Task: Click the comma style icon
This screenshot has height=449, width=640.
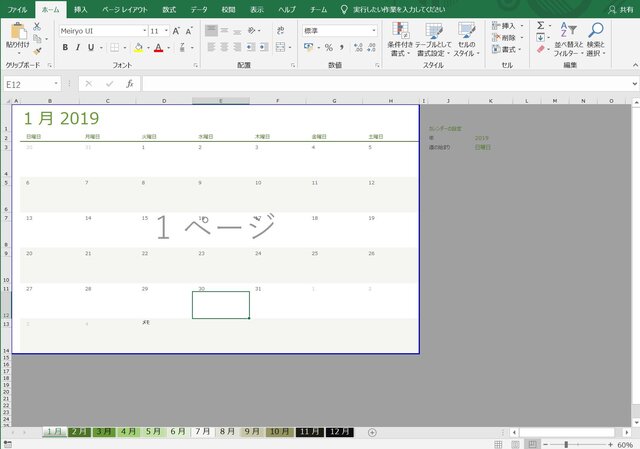Action: pyautogui.click(x=341, y=48)
